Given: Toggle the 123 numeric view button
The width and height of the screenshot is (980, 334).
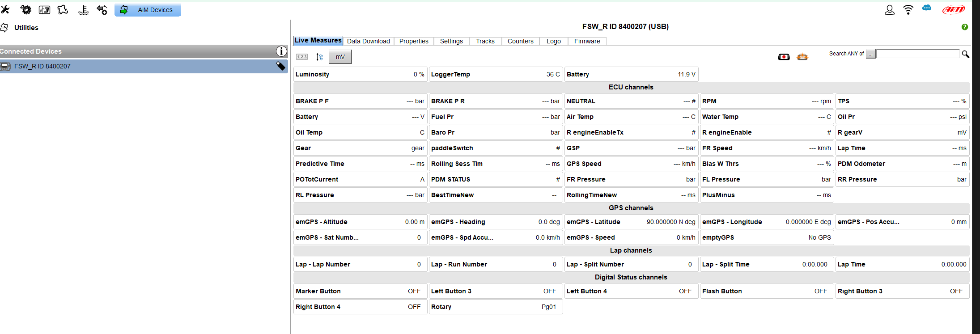Looking at the screenshot, I should pos(302,57).
